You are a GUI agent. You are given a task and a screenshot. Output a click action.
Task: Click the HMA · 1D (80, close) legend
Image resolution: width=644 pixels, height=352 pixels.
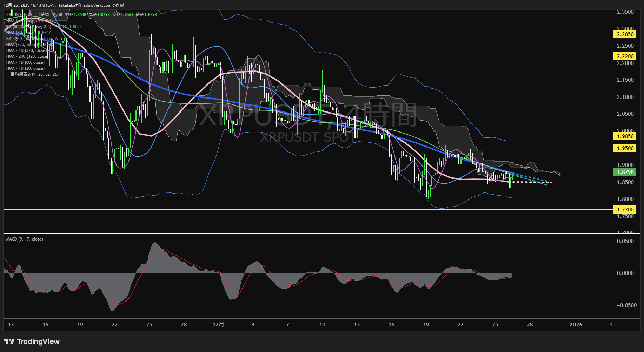point(25,62)
